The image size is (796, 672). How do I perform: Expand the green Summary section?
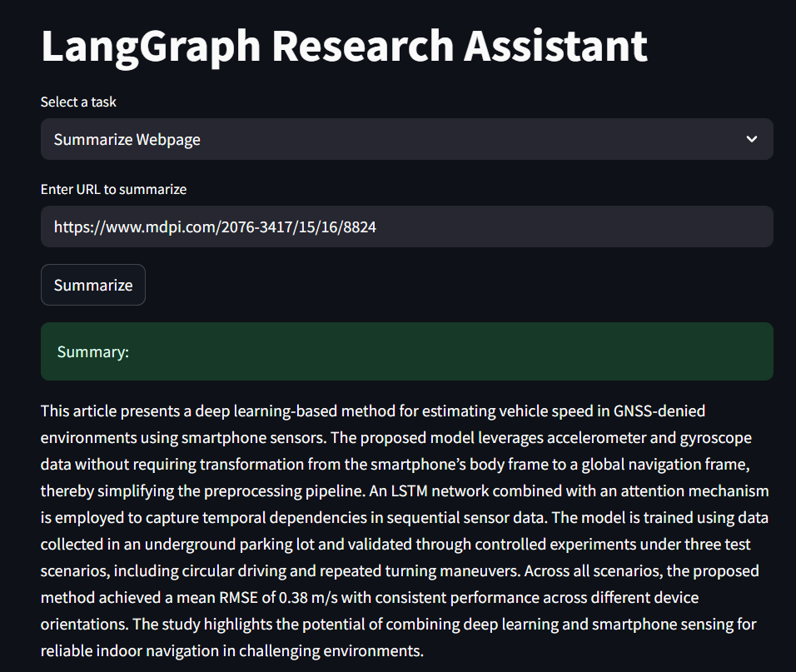406,351
